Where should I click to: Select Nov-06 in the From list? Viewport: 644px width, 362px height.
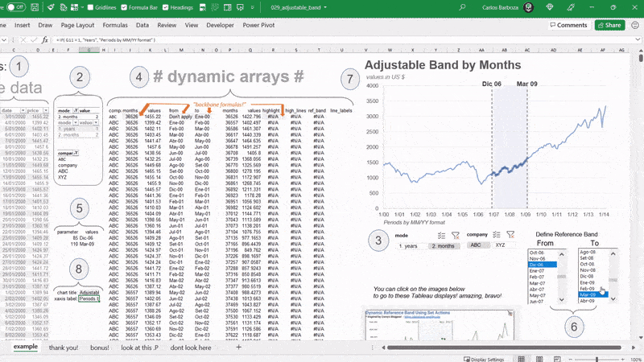[542, 258]
